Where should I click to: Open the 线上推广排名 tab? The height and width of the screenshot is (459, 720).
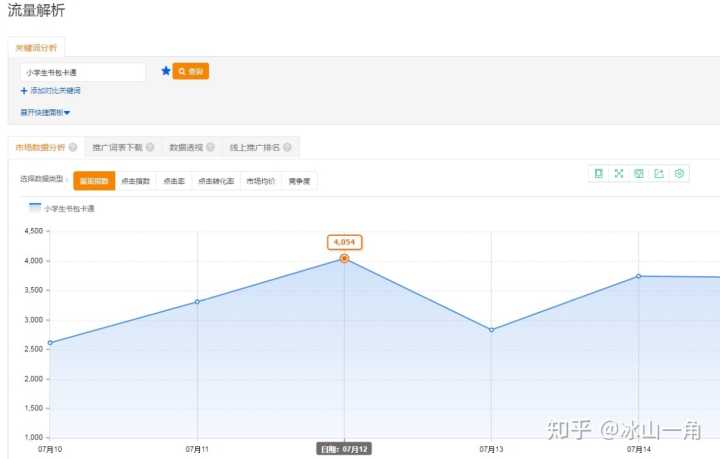254,147
